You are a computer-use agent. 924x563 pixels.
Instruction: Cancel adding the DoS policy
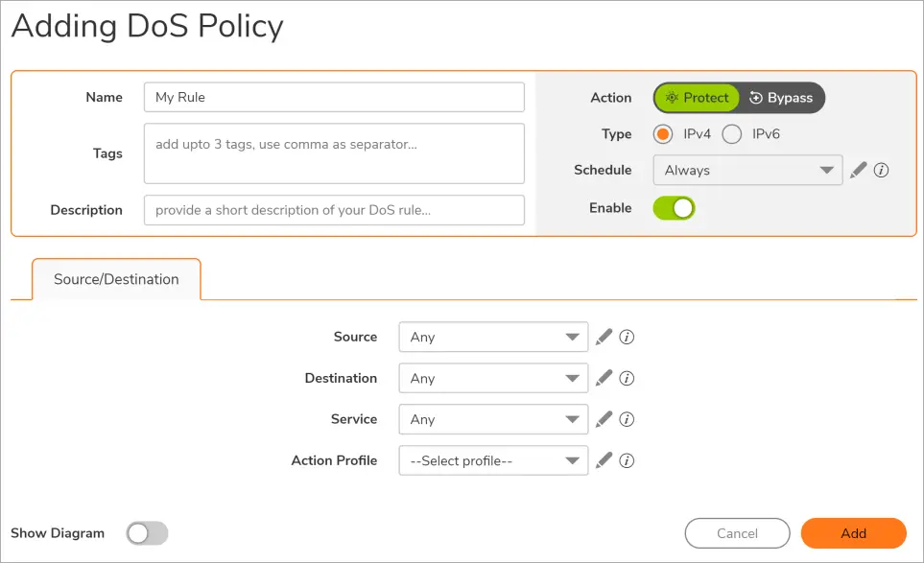click(x=737, y=533)
